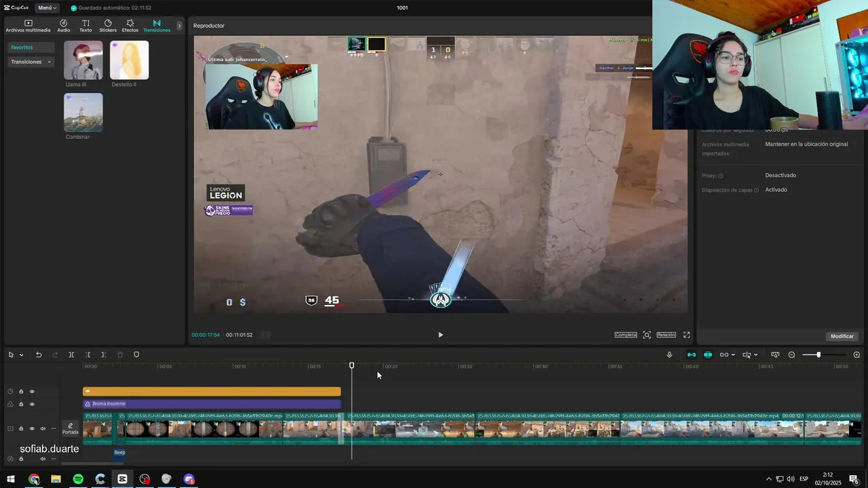
Task: Split the clip at the playhead
Action: 71,354
